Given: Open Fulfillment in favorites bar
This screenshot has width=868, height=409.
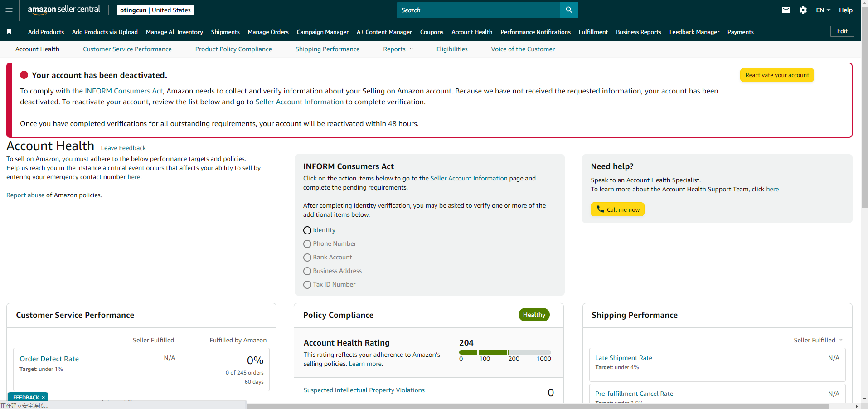Looking at the screenshot, I should click(593, 32).
